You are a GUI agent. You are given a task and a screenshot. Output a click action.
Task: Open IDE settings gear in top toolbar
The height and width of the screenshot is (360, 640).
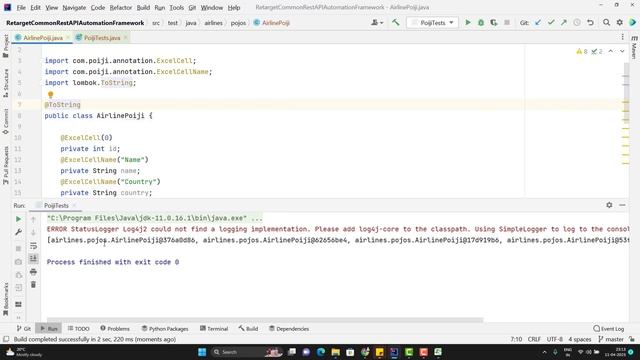click(620, 23)
